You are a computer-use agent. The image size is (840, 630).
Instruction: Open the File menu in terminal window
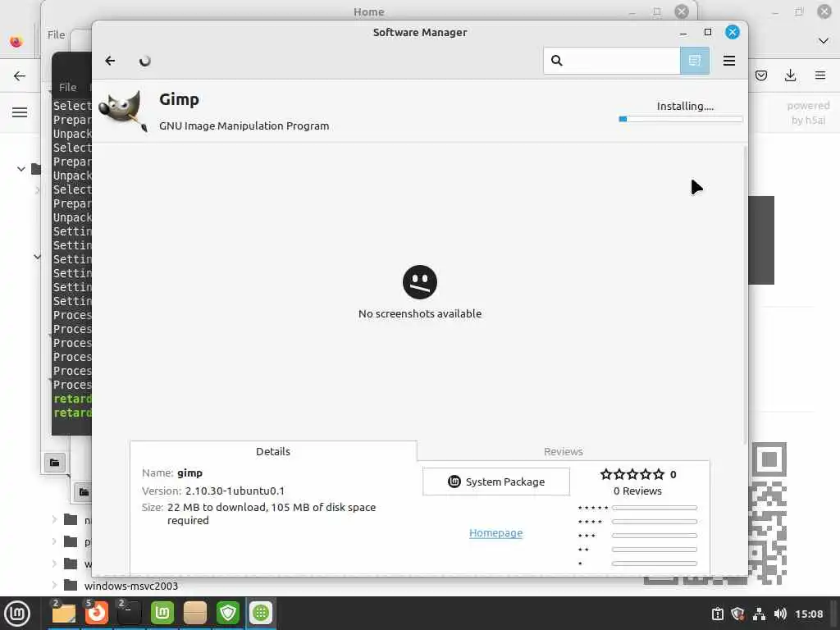pyautogui.click(x=67, y=87)
